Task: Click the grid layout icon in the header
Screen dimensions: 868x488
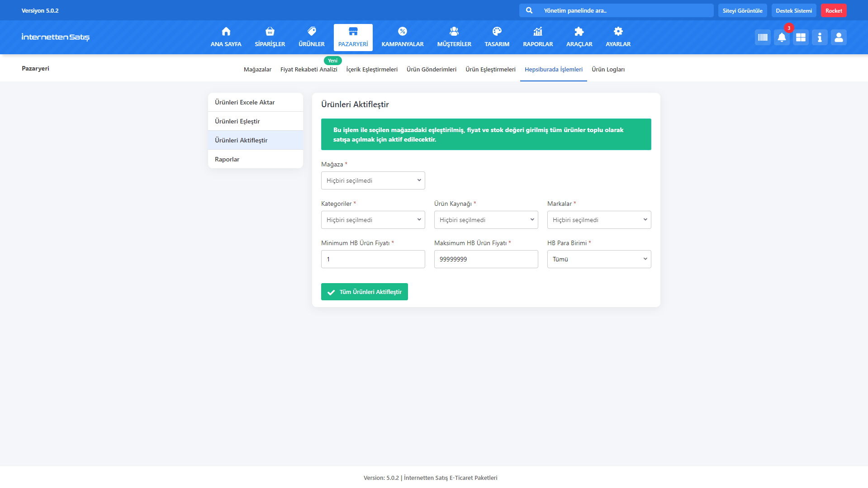Action: tap(801, 38)
